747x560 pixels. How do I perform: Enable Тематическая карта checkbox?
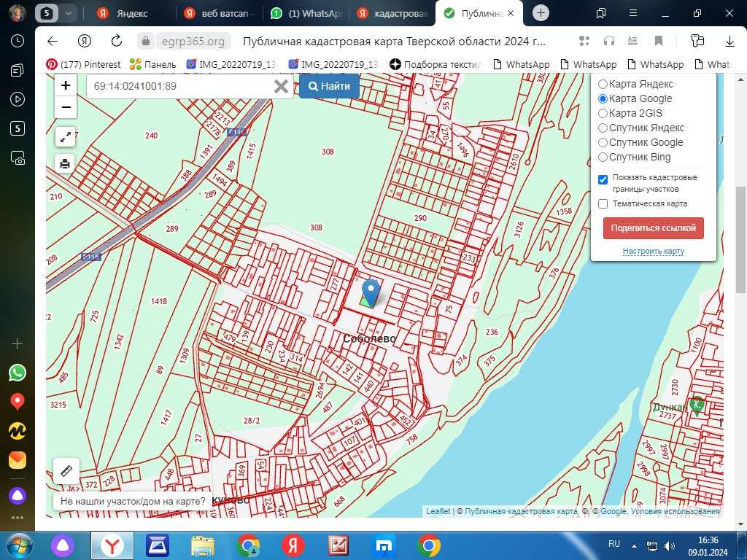[x=603, y=204]
